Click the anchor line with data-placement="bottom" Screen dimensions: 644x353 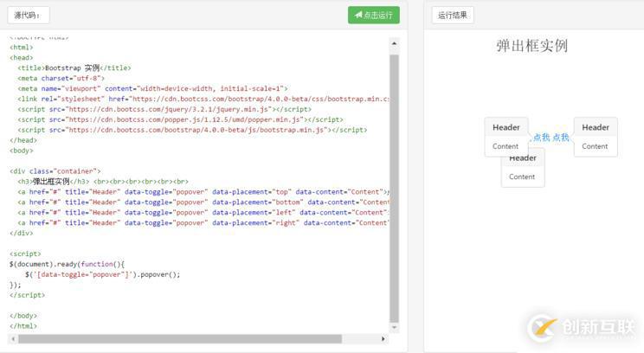pos(203,202)
